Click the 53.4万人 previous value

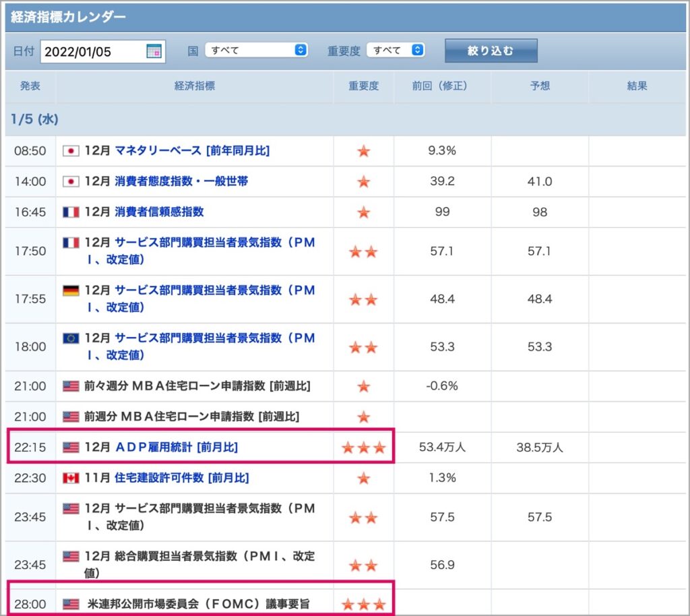point(442,447)
